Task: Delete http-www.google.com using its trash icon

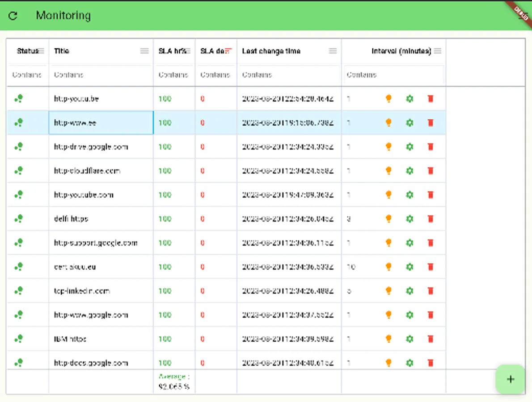Action: point(431,315)
